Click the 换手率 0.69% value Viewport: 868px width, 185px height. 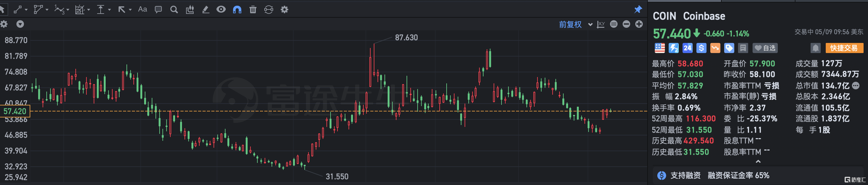(689, 108)
